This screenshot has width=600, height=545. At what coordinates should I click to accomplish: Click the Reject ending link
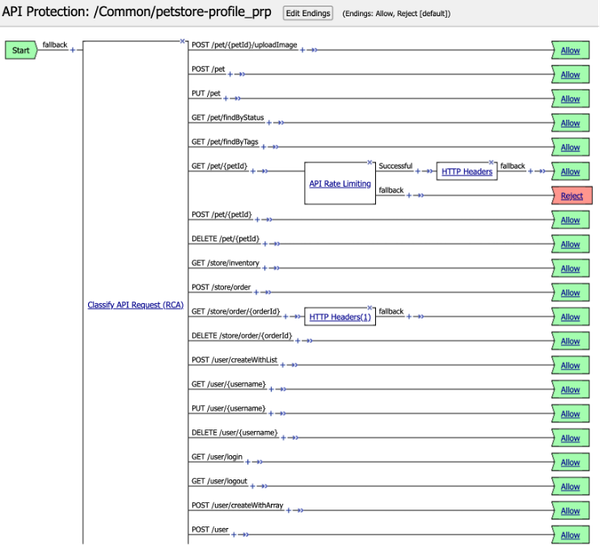572,196
